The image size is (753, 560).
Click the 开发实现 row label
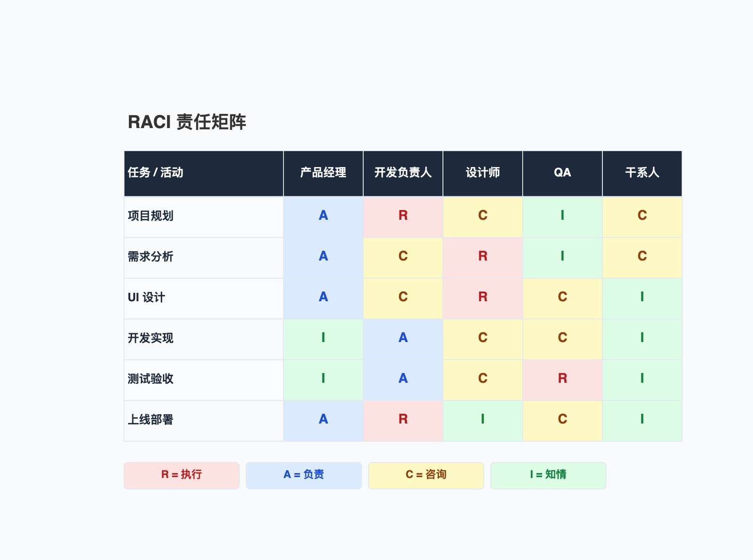(152, 338)
